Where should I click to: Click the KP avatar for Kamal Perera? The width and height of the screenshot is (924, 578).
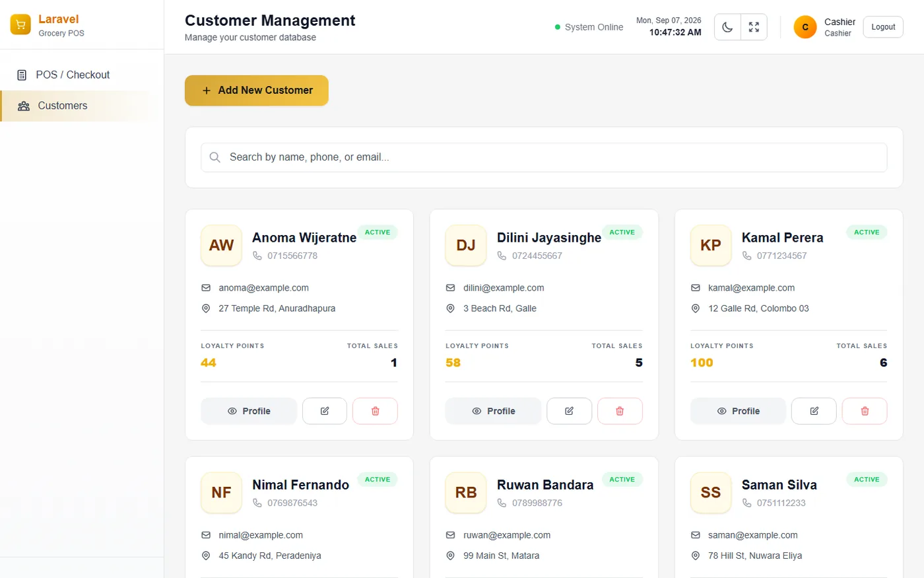coord(711,245)
